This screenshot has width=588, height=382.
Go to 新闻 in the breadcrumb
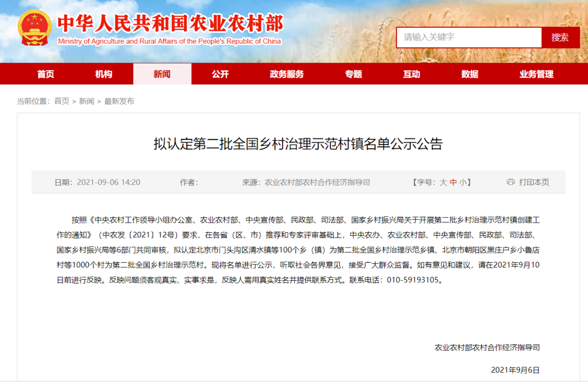click(87, 101)
